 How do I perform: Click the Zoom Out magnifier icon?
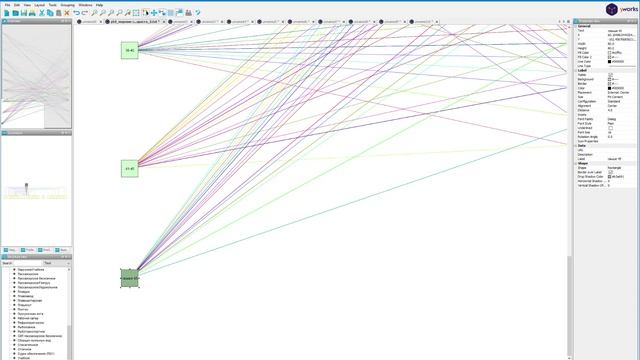[102, 13]
